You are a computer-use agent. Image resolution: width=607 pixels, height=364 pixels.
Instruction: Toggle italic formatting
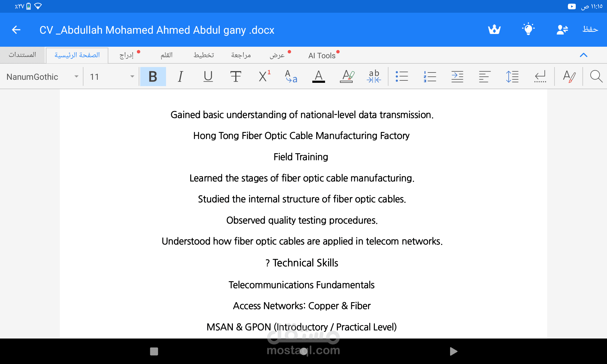tap(180, 76)
